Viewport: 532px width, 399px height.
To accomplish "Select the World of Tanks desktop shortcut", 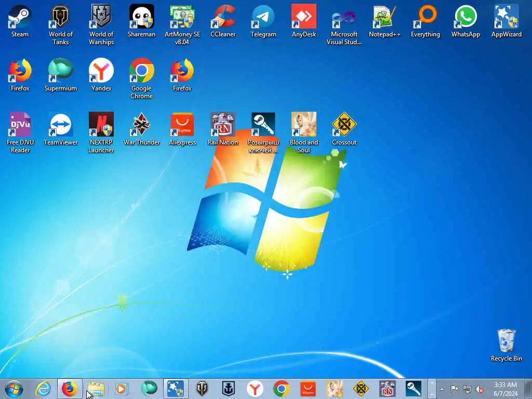I will [x=60, y=24].
